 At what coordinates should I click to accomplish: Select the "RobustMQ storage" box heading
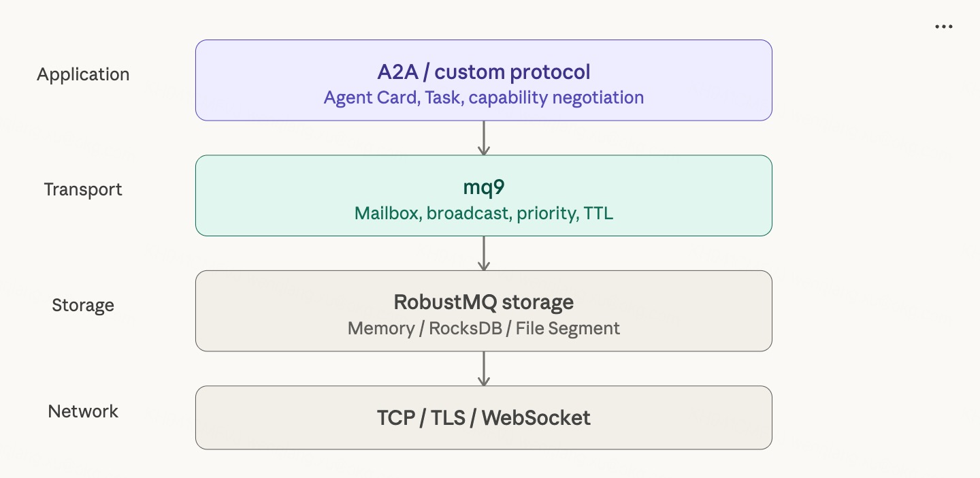click(x=484, y=302)
